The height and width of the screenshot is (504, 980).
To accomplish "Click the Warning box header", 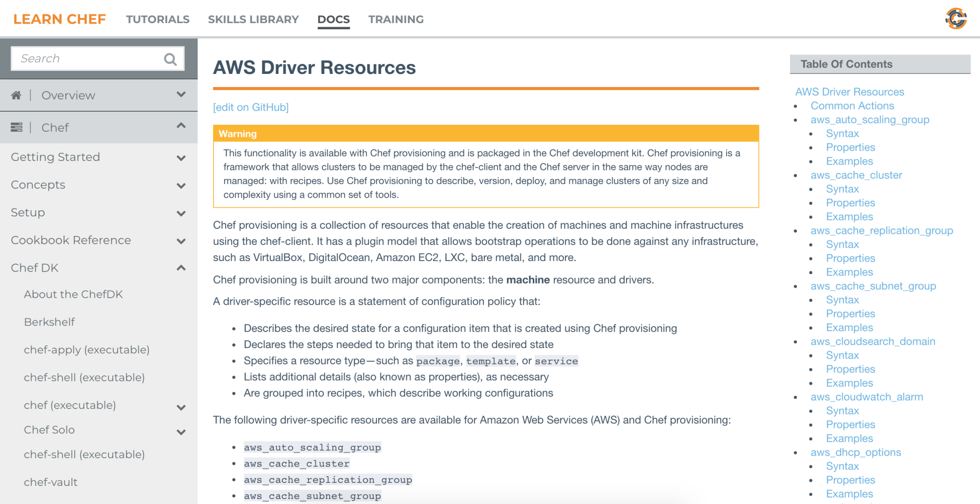I will (486, 133).
